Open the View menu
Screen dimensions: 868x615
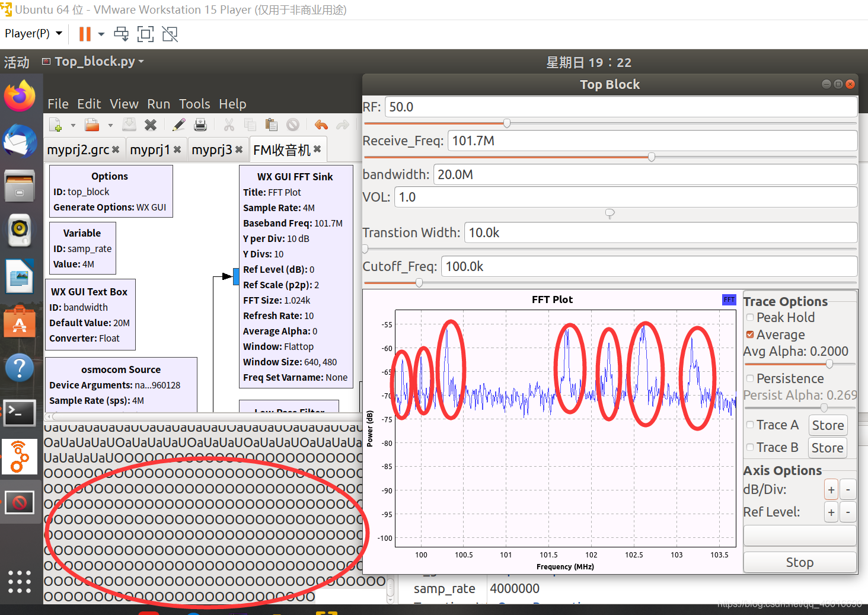click(124, 104)
